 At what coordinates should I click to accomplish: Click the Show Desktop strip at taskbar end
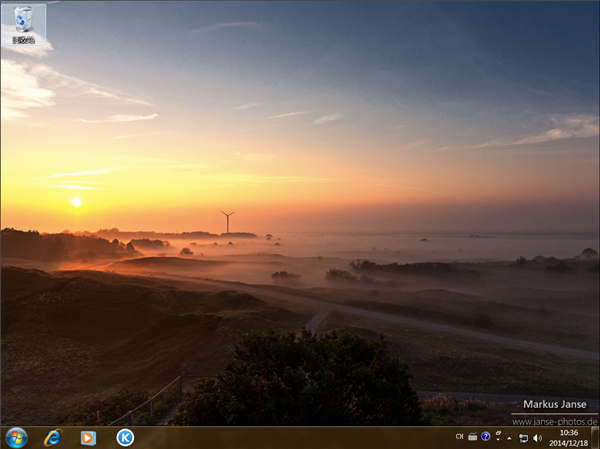pyautogui.click(x=596, y=438)
